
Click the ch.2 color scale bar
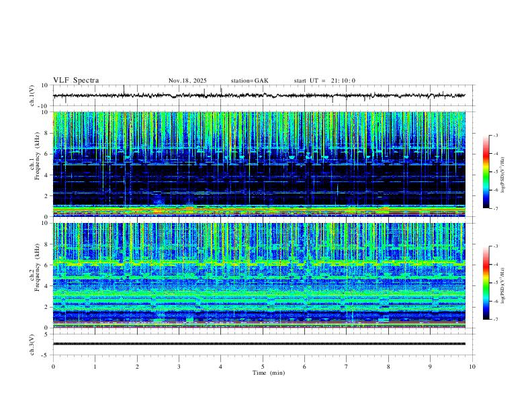(x=486, y=283)
